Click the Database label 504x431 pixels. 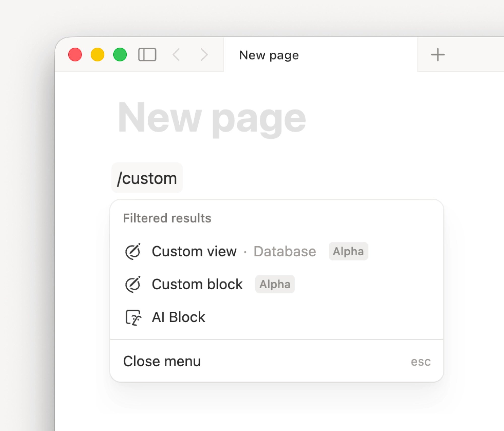[x=285, y=251]
